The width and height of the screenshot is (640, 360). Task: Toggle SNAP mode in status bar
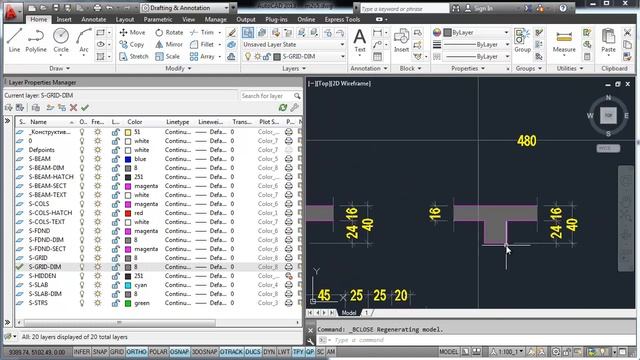[x=100, y=352]
